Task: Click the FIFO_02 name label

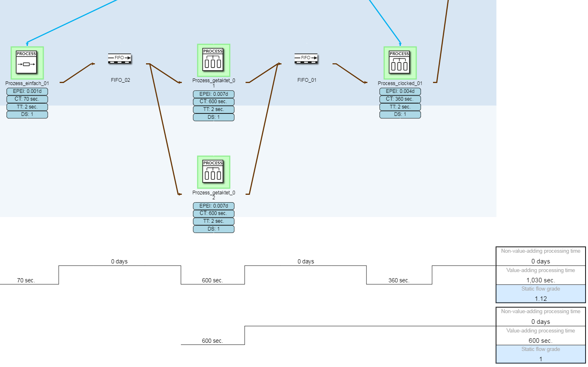Action: pyautogui.click(x=120, y=80)
